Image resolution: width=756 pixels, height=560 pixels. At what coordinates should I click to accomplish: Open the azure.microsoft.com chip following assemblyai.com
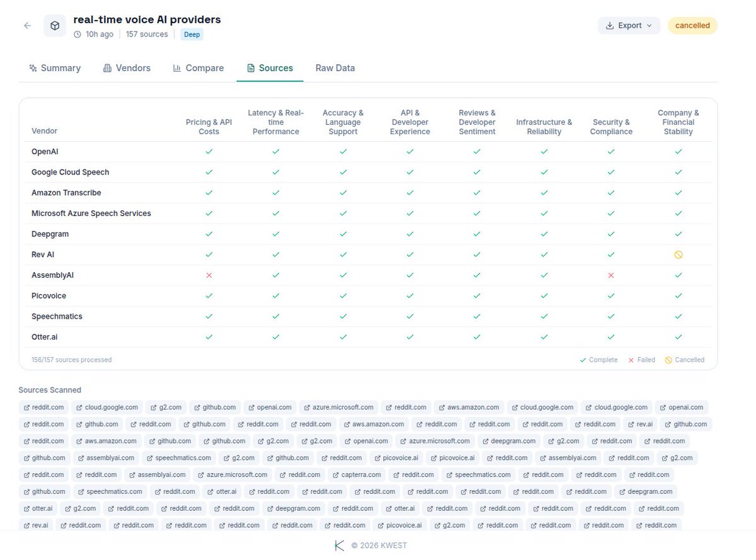click(232, 475)
